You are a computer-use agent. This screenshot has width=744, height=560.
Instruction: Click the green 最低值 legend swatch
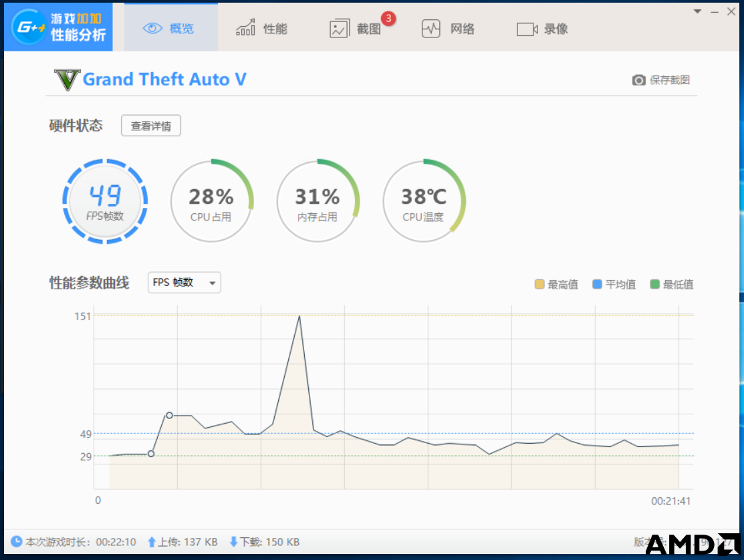(x=655, y=284)
